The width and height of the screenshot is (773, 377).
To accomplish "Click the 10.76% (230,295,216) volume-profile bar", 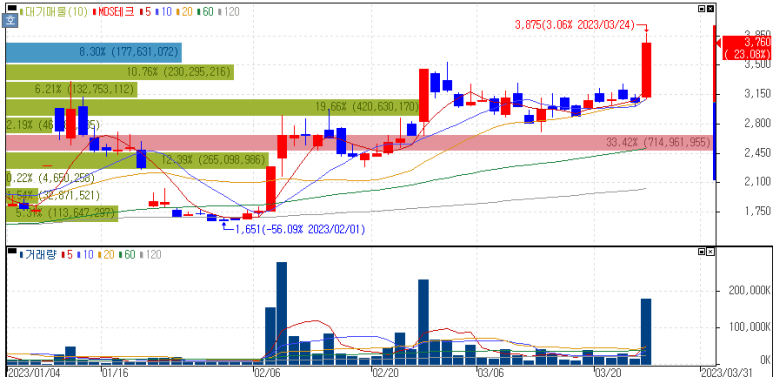I will (x=120, y=72).
